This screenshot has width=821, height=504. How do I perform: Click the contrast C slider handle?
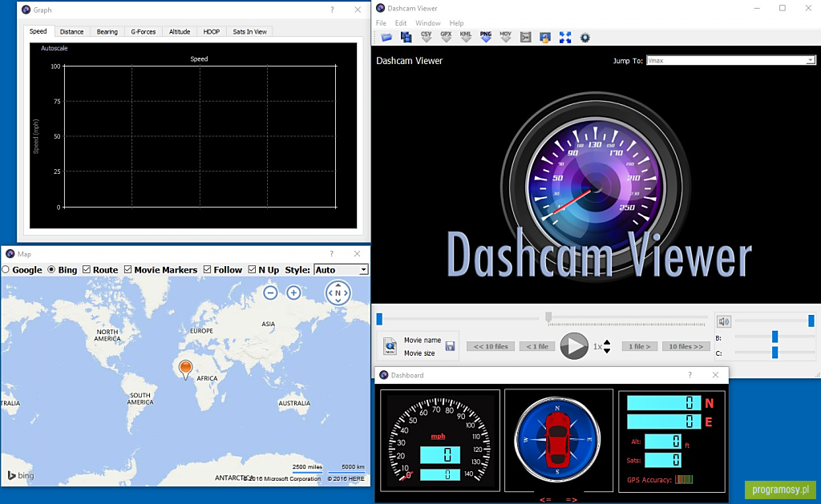775,353
